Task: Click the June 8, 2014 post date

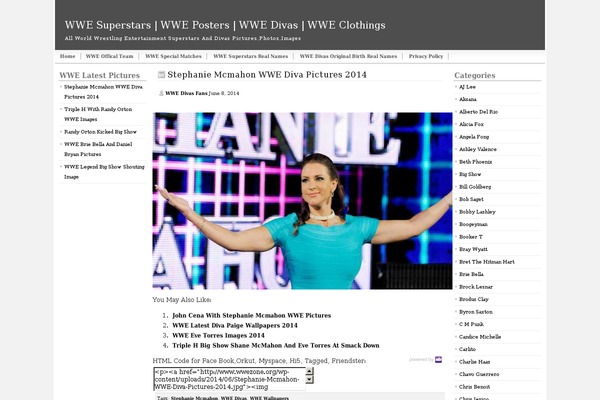Action: point(224,93)
